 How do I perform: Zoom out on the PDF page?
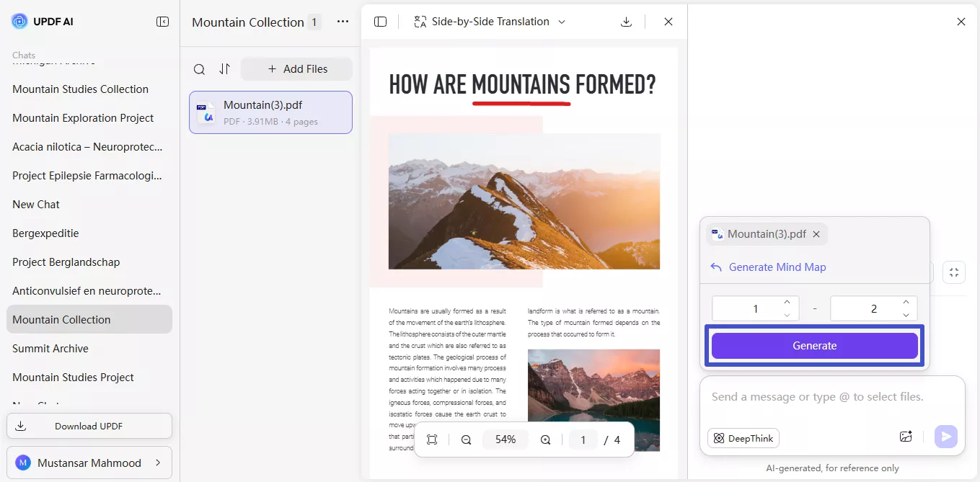point(465,439)
